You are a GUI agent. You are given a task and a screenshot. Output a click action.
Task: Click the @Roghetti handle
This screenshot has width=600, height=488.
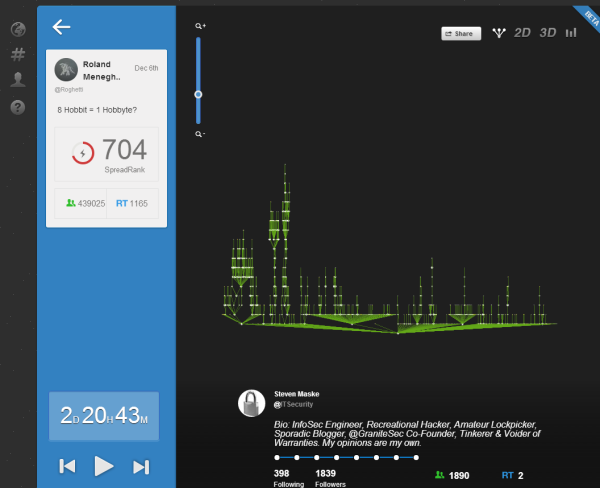(x=68, y=90)
